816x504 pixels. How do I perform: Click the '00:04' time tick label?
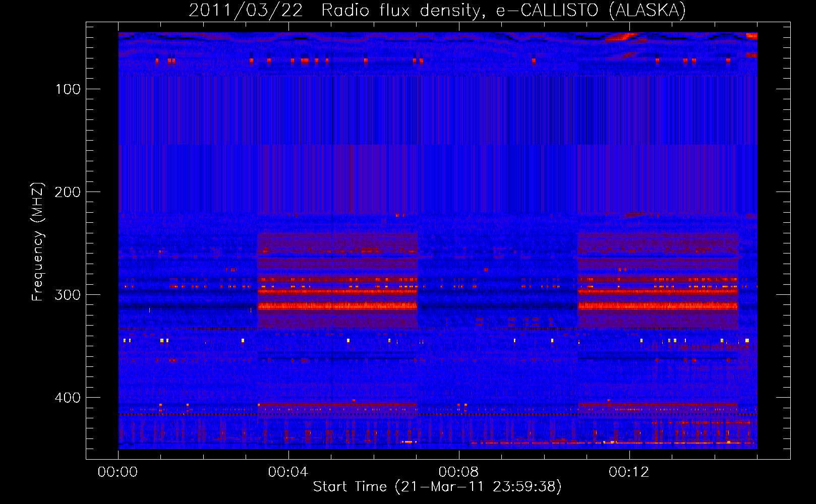tap(288, 472)
